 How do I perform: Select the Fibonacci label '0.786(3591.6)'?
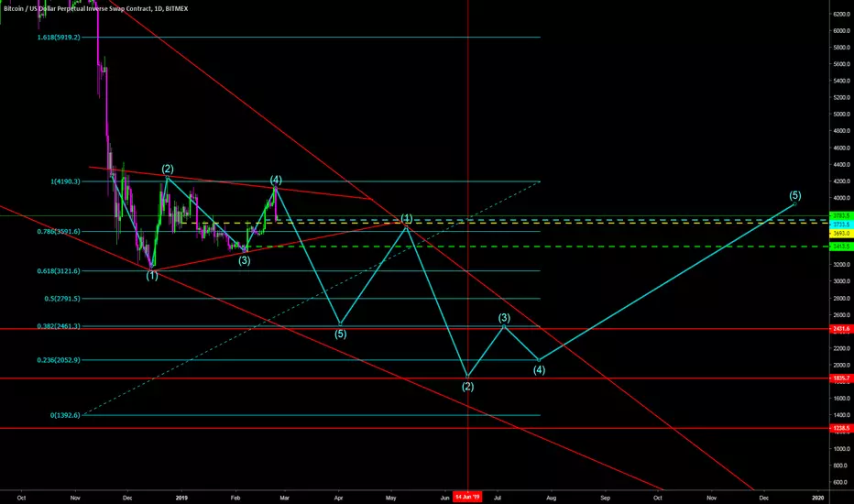click(x=59, y=232)
